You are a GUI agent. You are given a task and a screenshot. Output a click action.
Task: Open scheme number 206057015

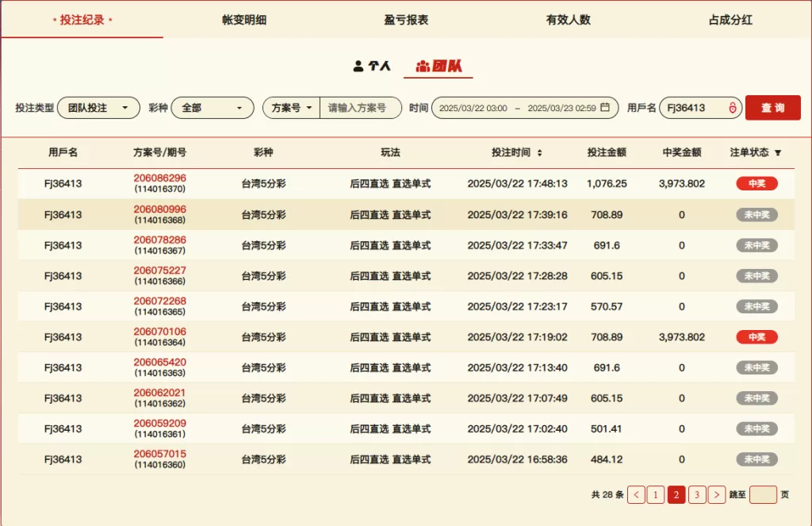click(159, 454)
